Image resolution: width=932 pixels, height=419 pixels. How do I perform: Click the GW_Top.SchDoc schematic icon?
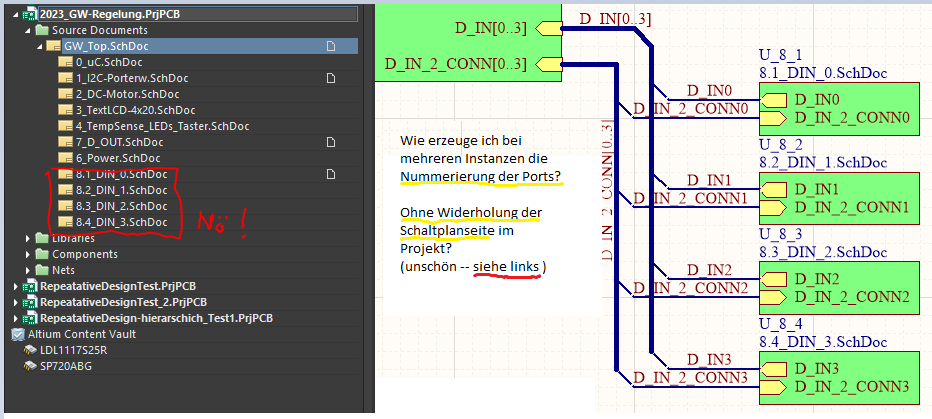click(x=53, y=46)
